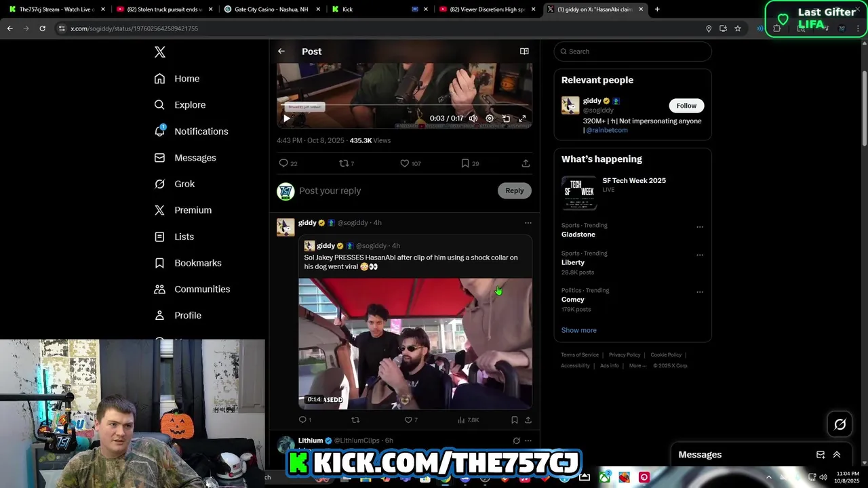Share the main post

tap(526, 163)
